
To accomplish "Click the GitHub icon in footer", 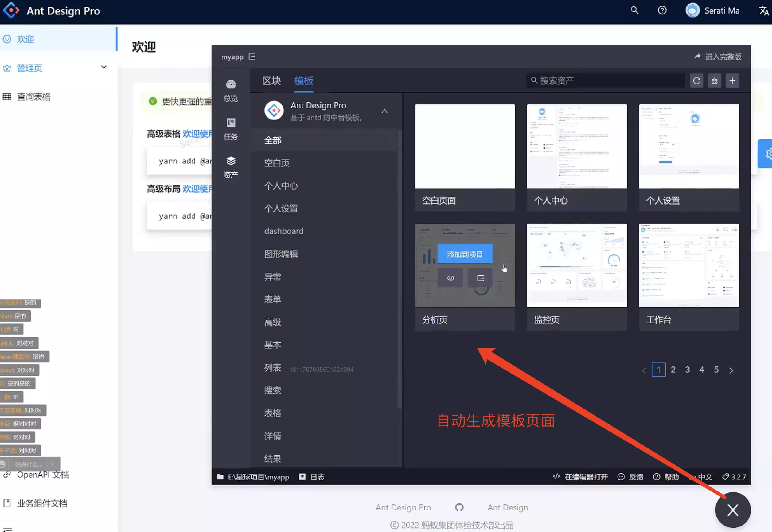I will point(459,507).
